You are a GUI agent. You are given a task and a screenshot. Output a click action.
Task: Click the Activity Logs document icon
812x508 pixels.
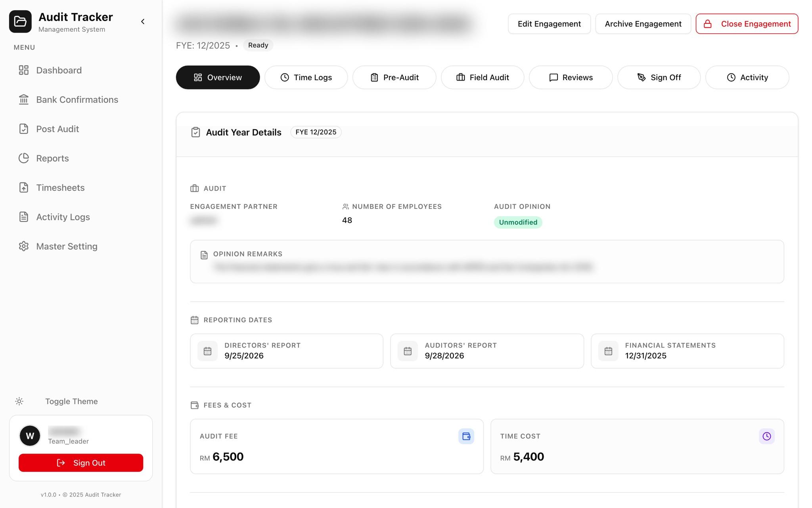coord(24,217)
